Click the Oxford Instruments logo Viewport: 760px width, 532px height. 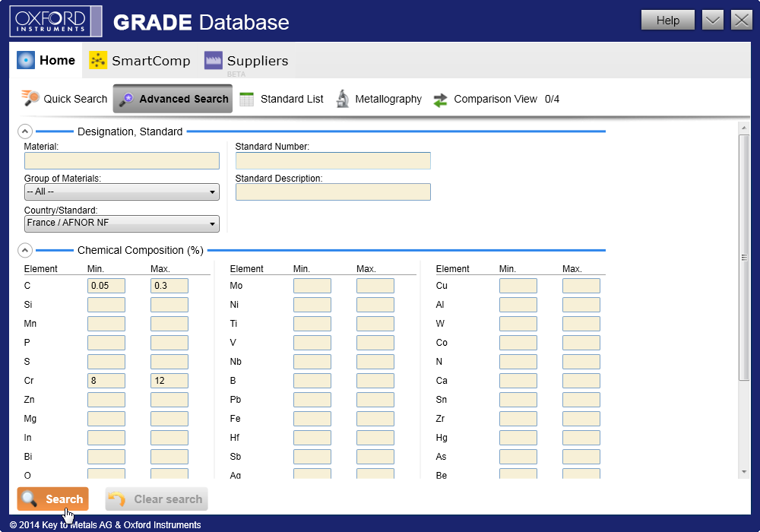point(55,21)
